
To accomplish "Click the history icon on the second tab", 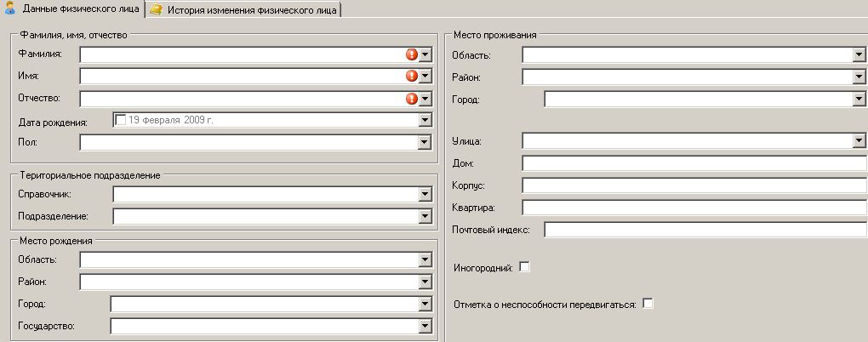I will point(156,9).
